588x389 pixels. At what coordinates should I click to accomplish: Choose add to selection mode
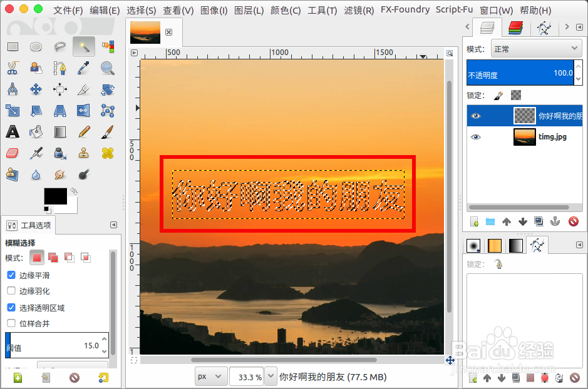[x=53, y=258]
